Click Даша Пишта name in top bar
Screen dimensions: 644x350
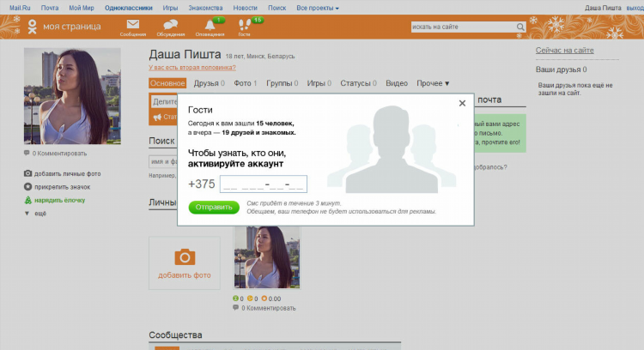pos(603,8)
